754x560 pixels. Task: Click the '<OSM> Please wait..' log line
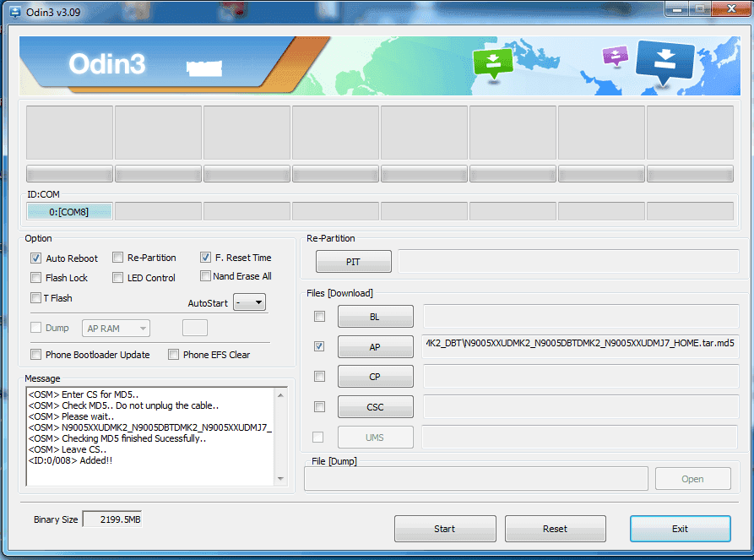pos(71,416)
